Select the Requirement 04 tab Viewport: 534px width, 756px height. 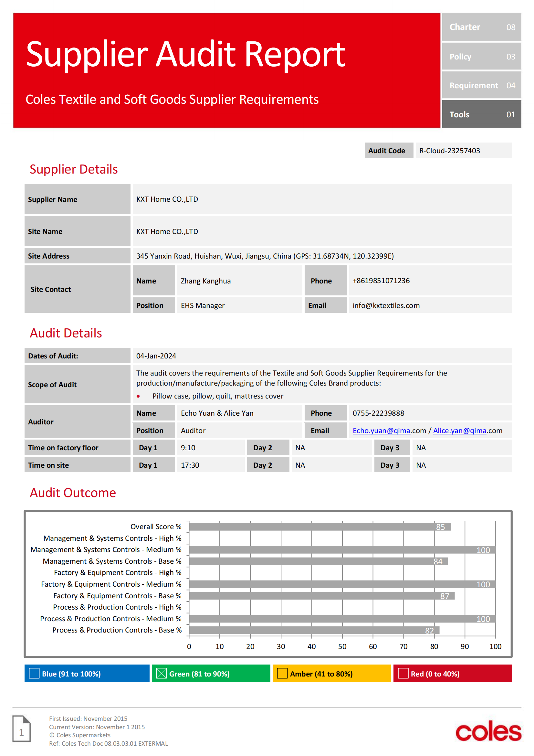[481, 85]
